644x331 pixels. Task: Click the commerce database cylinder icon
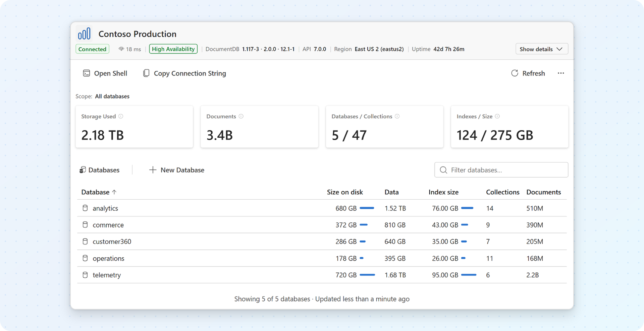click(x=85, y=225)
